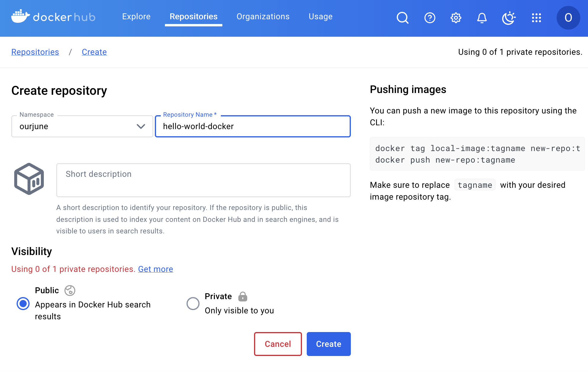
Task: Click the repository cube icon
Action: point(29,179)
